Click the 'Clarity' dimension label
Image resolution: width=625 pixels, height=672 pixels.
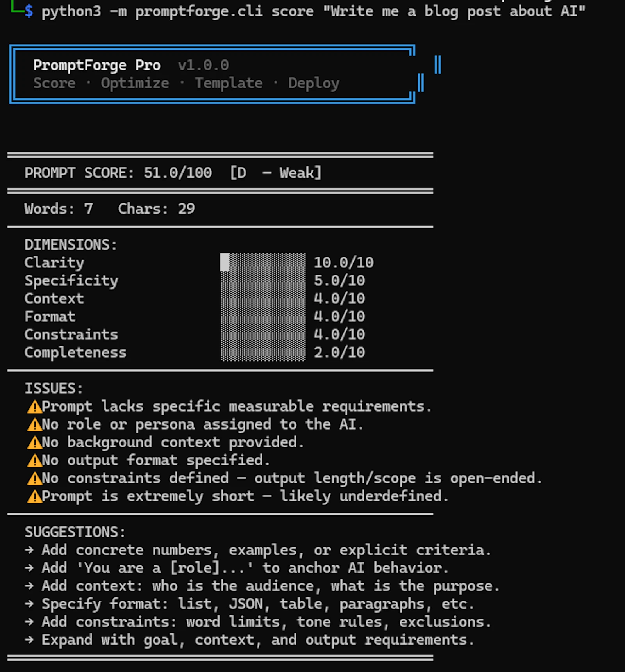point(54,262)
